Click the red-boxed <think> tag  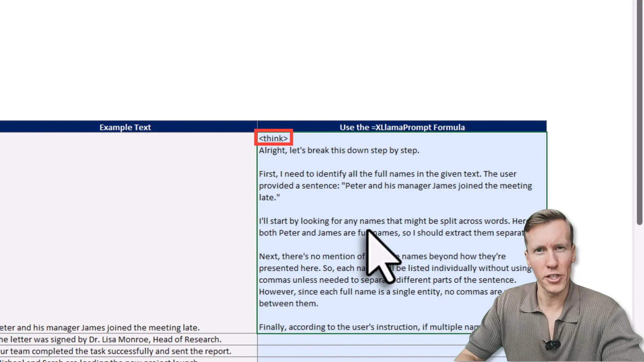273,138
